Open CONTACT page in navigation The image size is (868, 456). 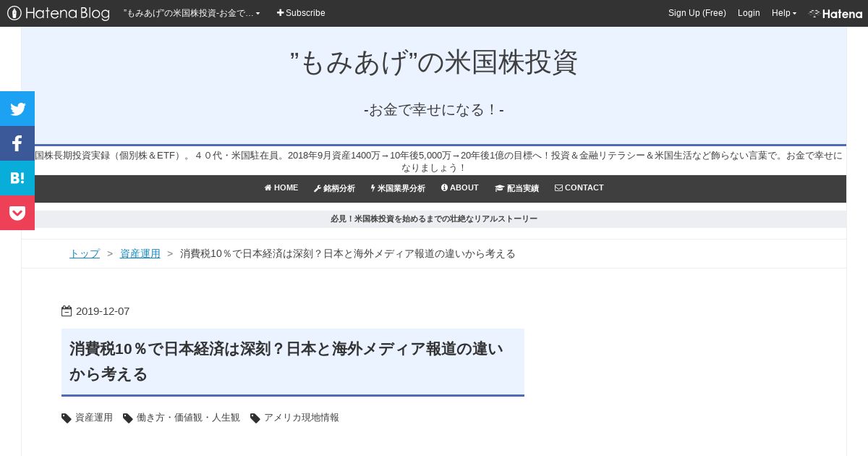(579, 188)
